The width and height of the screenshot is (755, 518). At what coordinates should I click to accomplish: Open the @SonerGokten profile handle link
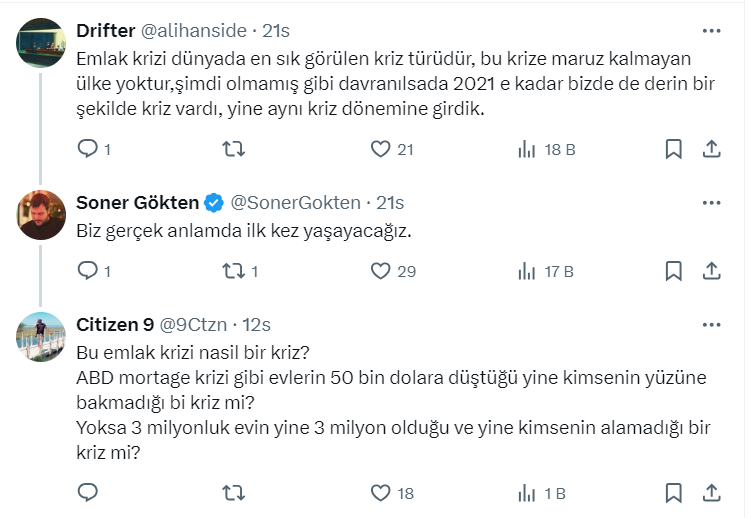click(x=295, y=203)
